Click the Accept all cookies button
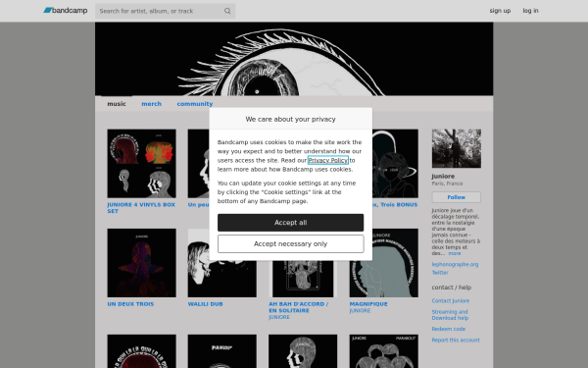Image resolution: width=588 pixels, height=368 pixels. pyautogui.click(x=291, y=223)
